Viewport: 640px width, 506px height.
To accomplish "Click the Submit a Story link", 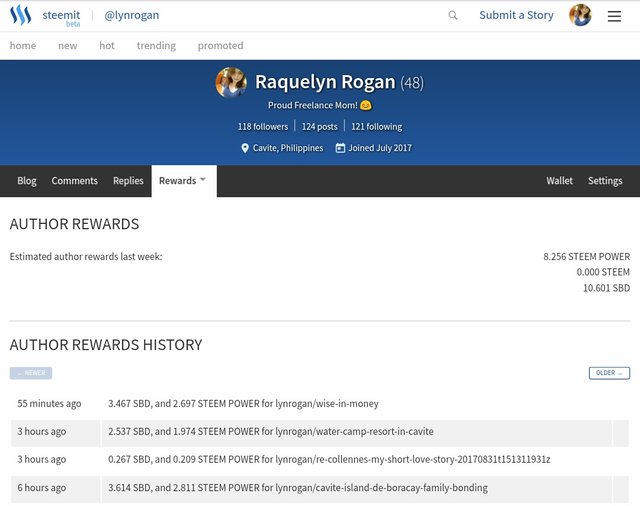I will tap(516, 15).
